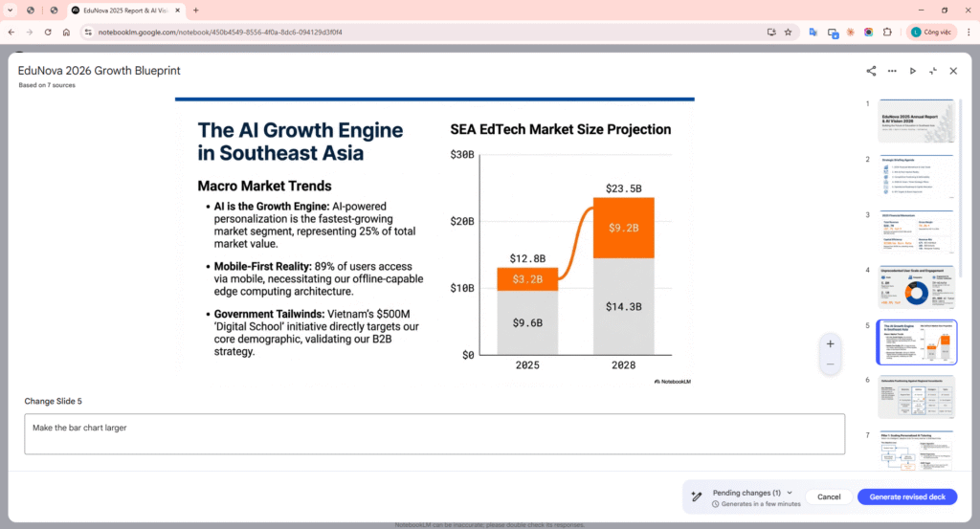
Task: Click the share icon in the deck header
Action: pyautogui.click(x=871, y=71)
